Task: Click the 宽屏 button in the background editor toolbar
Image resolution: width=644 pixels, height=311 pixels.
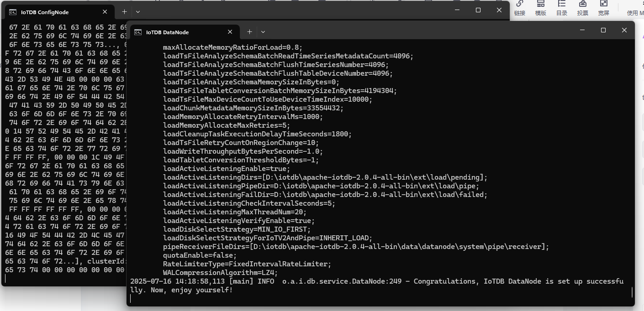Action: pos(604,9)
